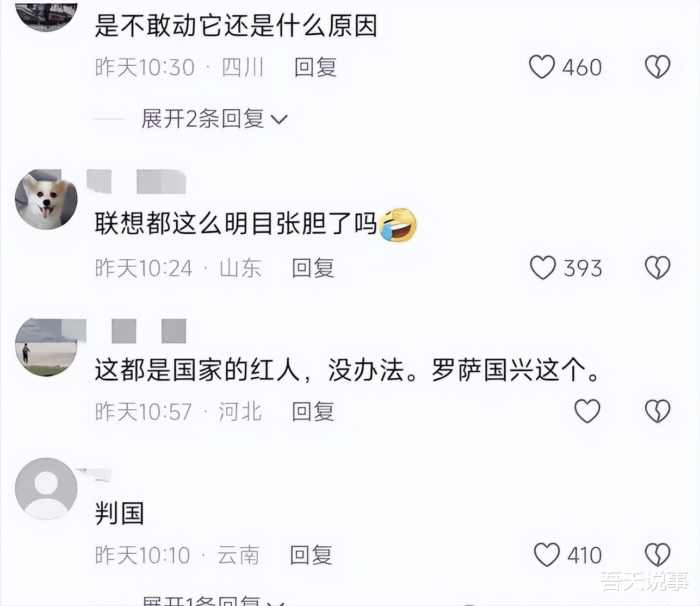Dislike the Sichuan comment via broken heart

[x=658, y=67]
